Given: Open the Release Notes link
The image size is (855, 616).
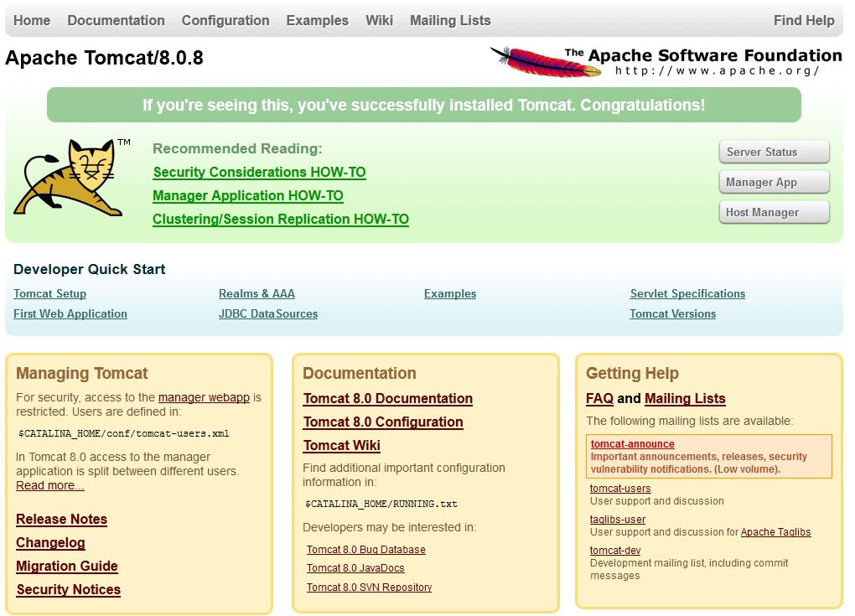Looking at the screenshot, I should click(x=62, y=519).
